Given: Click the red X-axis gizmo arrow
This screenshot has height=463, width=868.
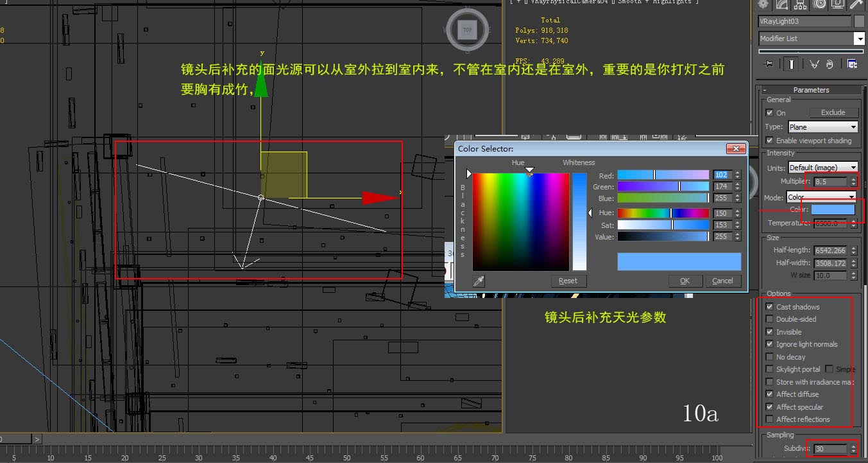Looking at the screenshot, I should tap(381, 198).
